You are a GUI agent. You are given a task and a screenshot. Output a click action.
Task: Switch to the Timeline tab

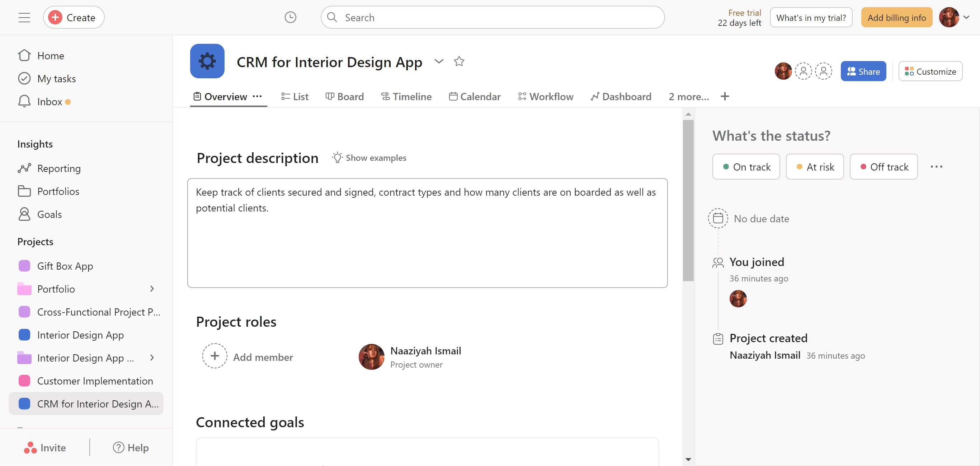pyautogui.click(x=406, y=97)
